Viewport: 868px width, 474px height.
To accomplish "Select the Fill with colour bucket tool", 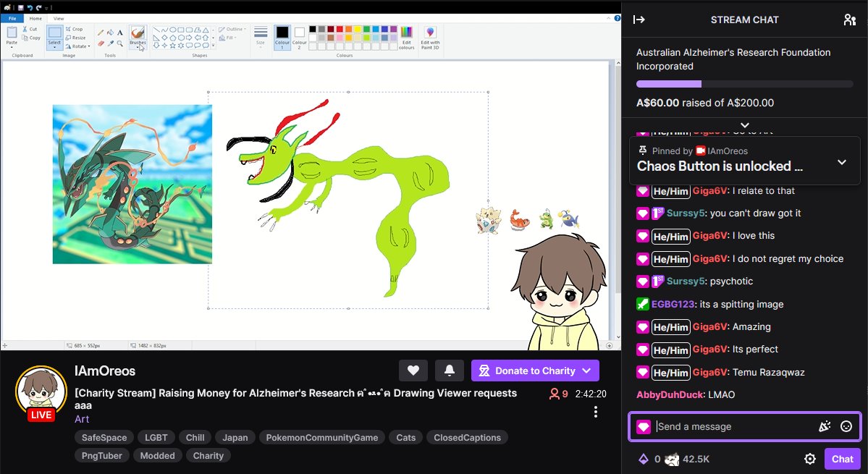I will 110,33.
